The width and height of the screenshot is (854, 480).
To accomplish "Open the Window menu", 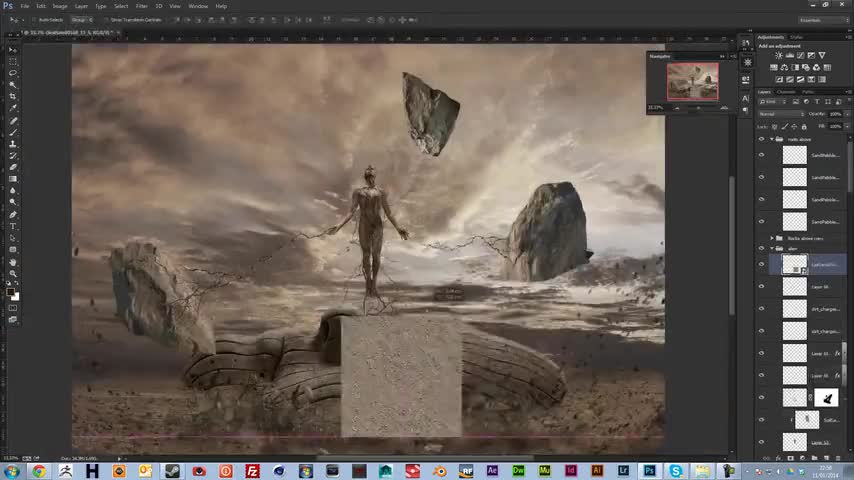I will tap(198, 6).
